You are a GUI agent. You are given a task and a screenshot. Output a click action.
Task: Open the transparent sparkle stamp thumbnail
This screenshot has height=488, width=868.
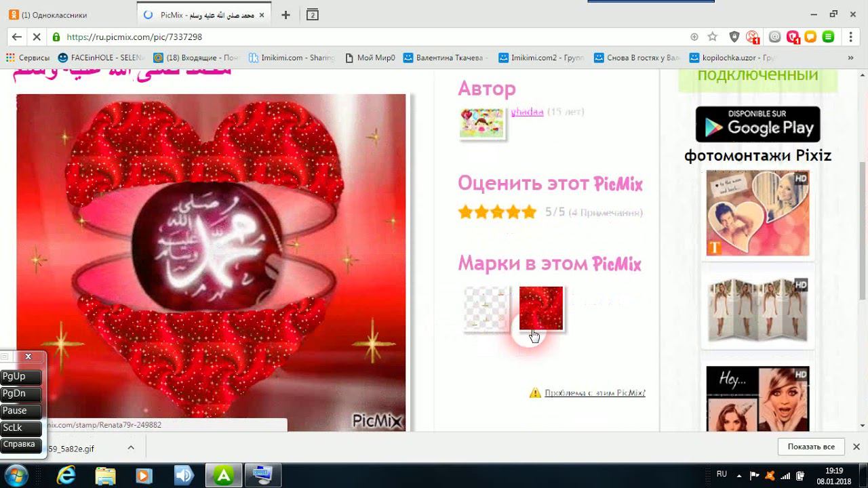click(486, 308)
